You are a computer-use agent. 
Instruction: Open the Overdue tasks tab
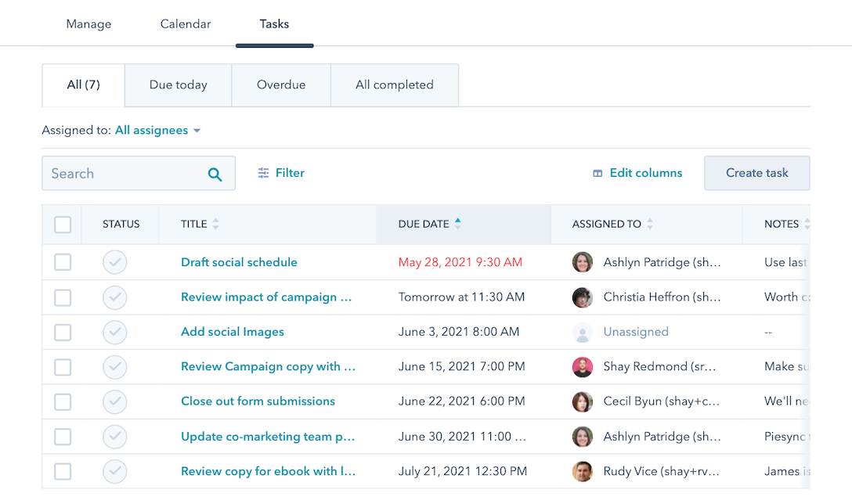[x=281, y=85]
